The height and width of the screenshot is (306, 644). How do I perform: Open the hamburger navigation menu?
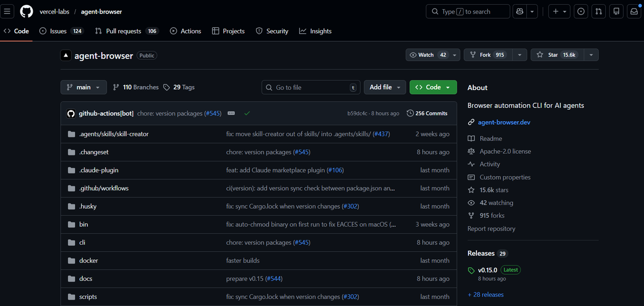pos(8,11)
